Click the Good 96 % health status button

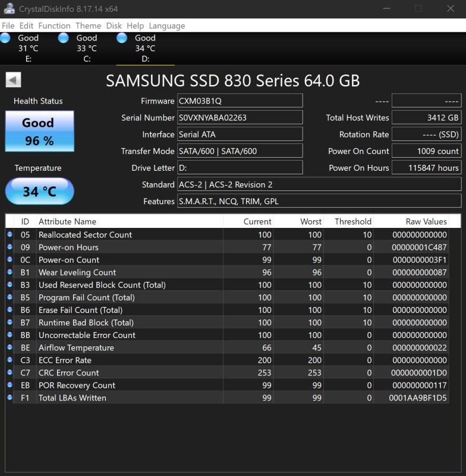pos(39,131)
